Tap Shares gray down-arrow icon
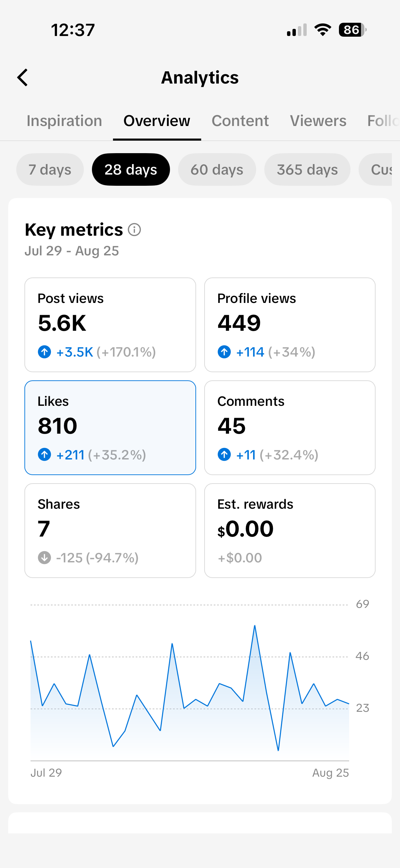 [44, 557]
